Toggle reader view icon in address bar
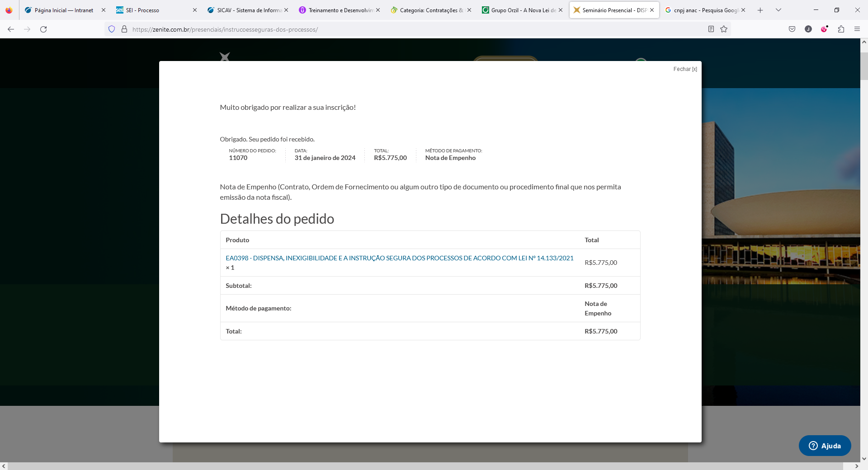Viewport: 868px width, 470px height. [711, 29]
